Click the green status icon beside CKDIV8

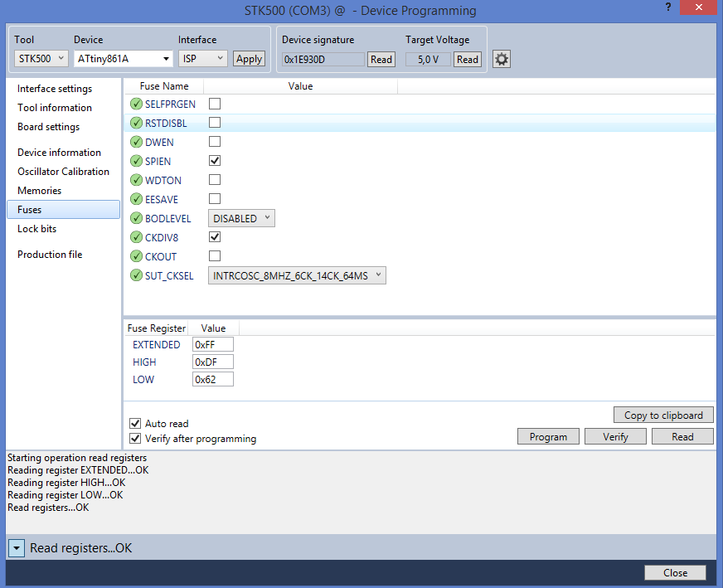[x=136, y=237]
